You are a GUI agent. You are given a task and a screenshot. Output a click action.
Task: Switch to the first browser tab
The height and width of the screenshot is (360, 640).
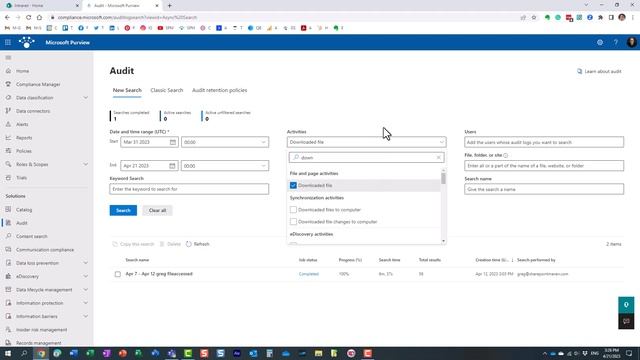(41, 6)
